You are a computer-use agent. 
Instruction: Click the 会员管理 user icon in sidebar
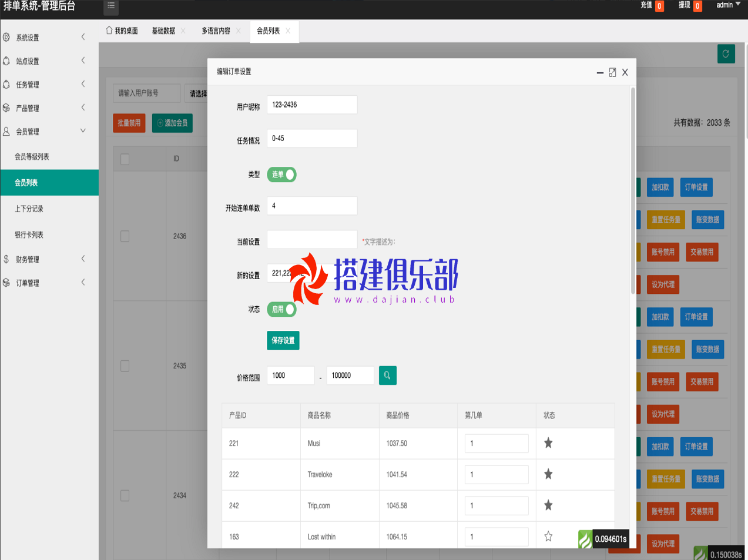[x=6, y=131]
